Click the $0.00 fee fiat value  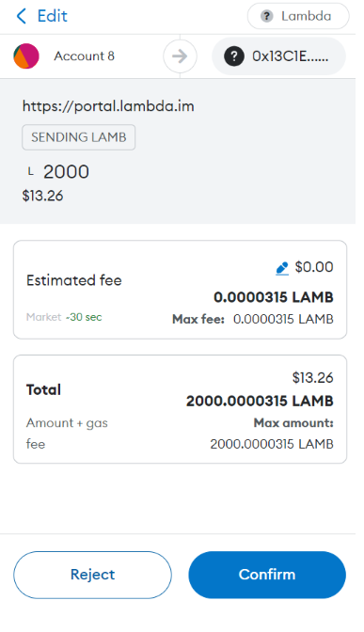click(314, 267)
